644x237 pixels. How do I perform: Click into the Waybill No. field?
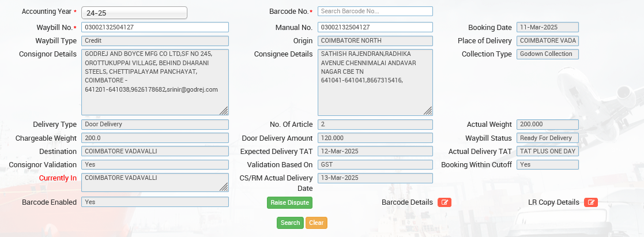click(x=155, y=27)
